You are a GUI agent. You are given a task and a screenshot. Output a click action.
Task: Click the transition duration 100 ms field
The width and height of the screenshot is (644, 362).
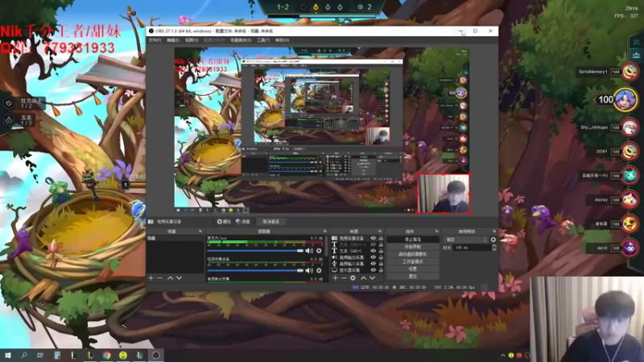(473, 248)
